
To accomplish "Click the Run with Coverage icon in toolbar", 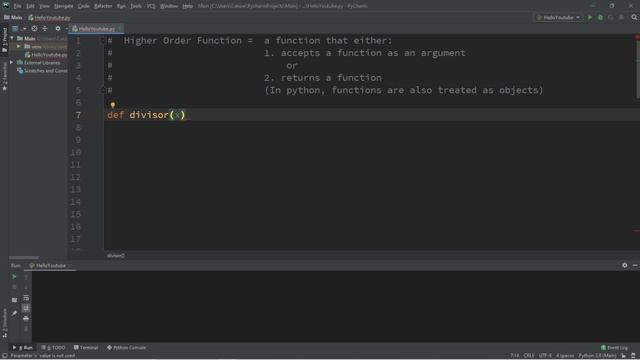I will tap(611, 18).
